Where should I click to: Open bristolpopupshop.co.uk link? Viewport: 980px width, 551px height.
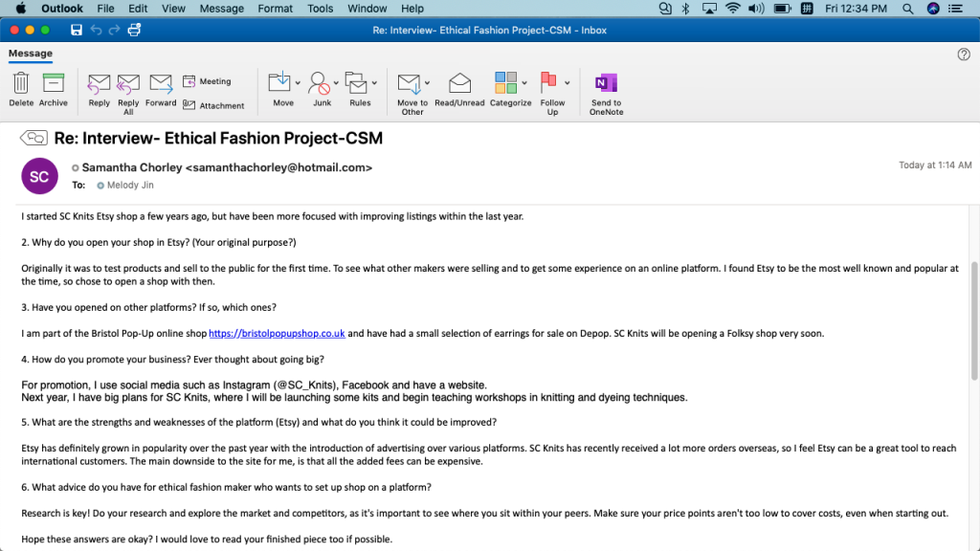(277, 334)
